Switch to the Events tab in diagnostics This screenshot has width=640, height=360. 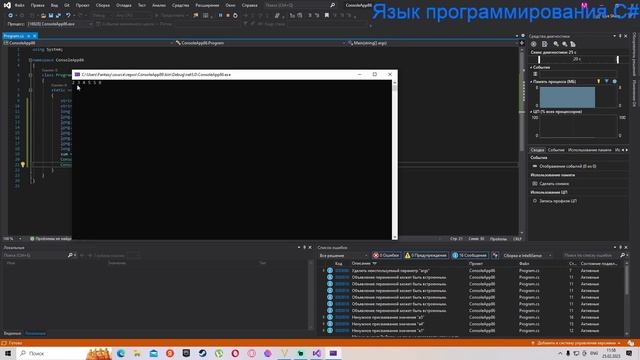tap(556, 150)
